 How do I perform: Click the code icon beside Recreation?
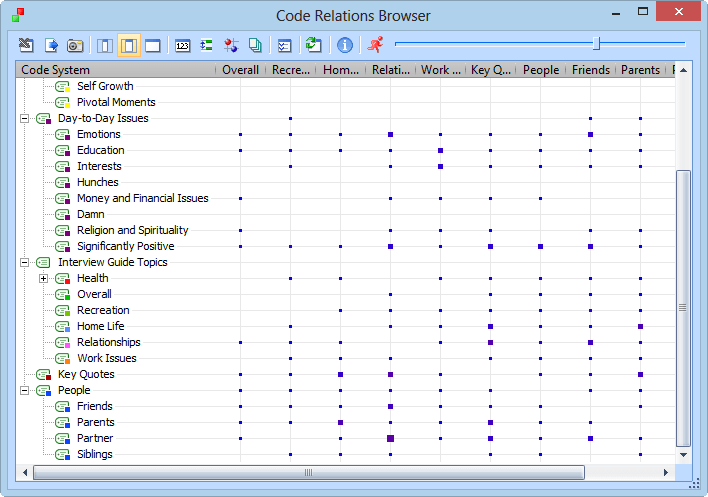click(63, 311)
